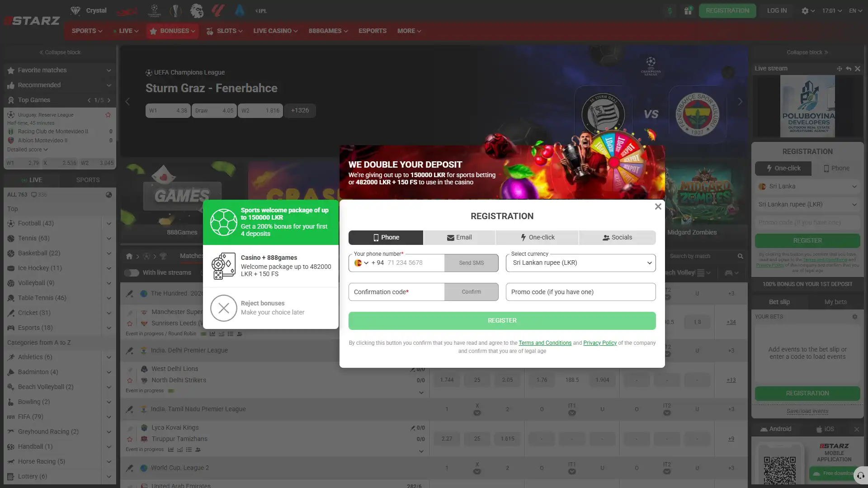This screenshot has height=488, width=868.
Task: Open the Sri Lanka country dropdown in sidebar
Action: (807, 186)
